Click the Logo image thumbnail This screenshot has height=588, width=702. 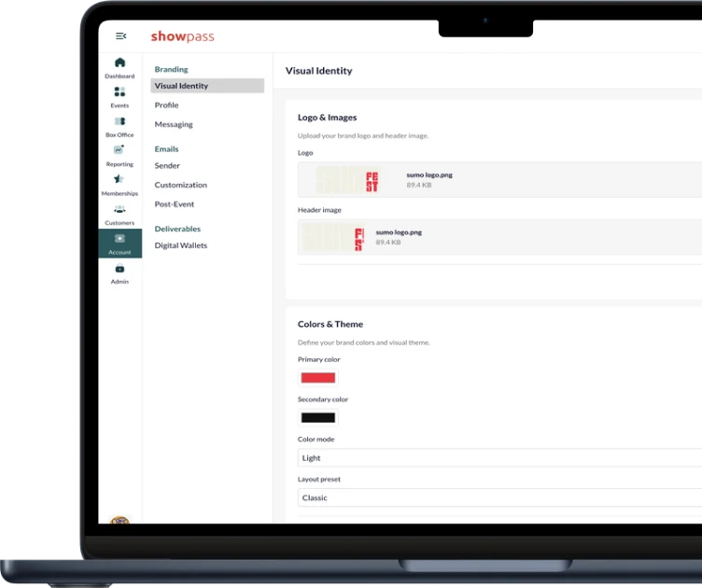[348, 179]
